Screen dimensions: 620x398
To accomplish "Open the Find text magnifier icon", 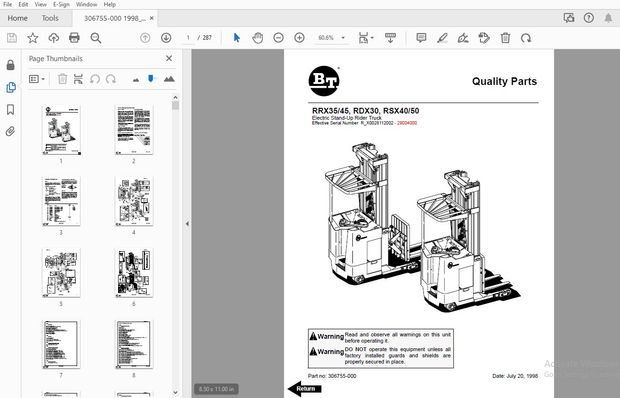I will tap(96, 38).
